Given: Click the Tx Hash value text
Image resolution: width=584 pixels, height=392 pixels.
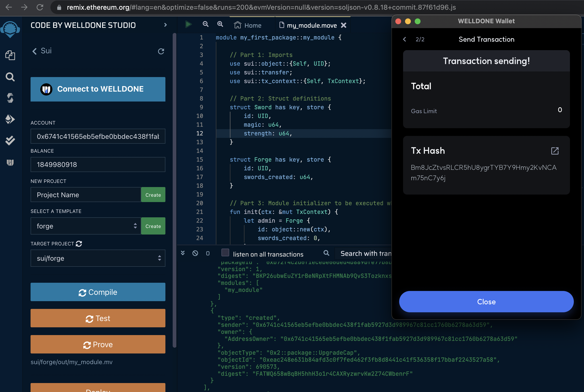Looking at the screenshot, I should click(x=483, y=173).
